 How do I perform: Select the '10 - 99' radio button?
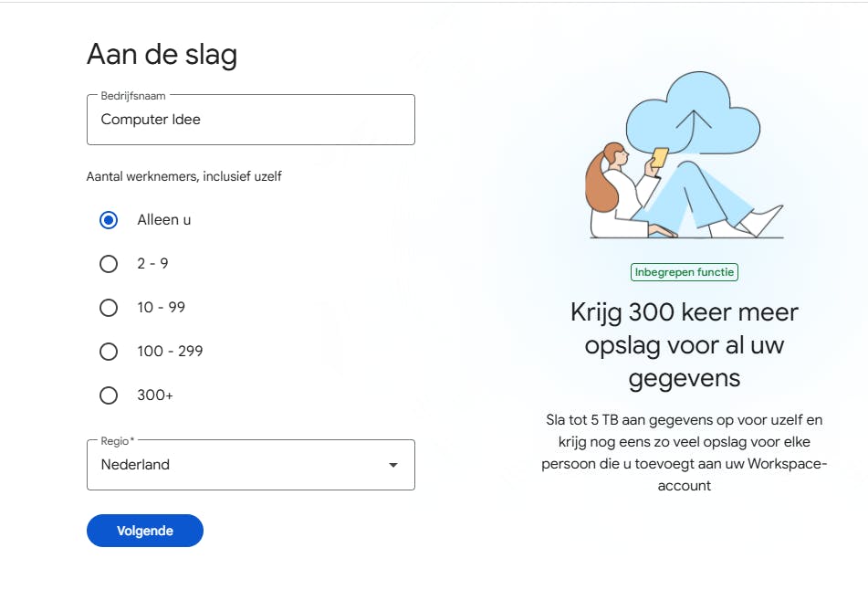pos(109,308)
